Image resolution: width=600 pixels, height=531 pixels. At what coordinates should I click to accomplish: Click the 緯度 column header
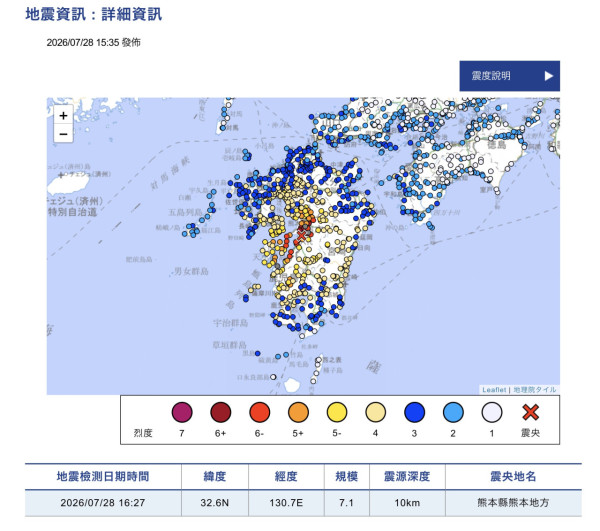point(215,476)
